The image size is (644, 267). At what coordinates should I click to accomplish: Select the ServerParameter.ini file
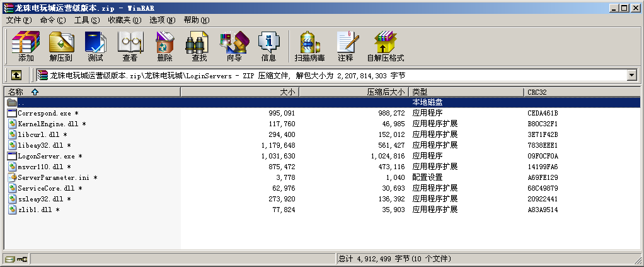tap(54, 177)
